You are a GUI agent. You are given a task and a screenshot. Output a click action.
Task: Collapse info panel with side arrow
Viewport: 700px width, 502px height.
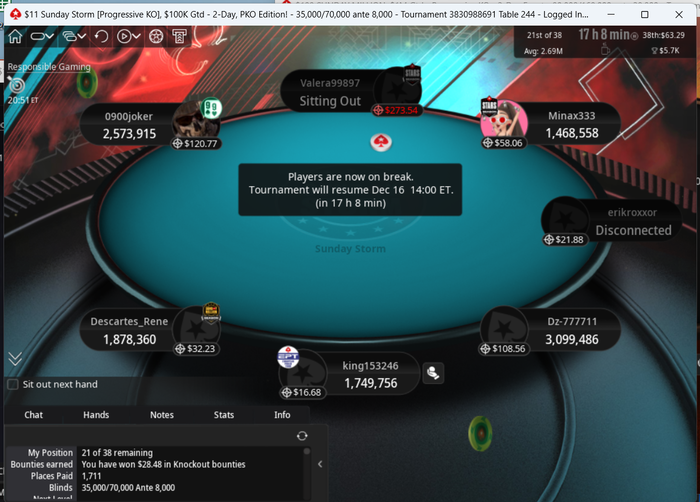coord(320,464)
